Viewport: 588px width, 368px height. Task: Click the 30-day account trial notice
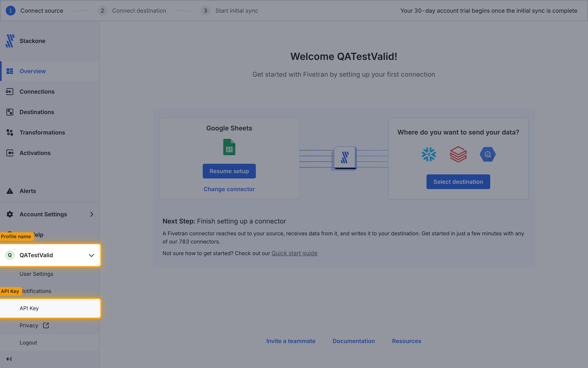click(x=489, y=11)
